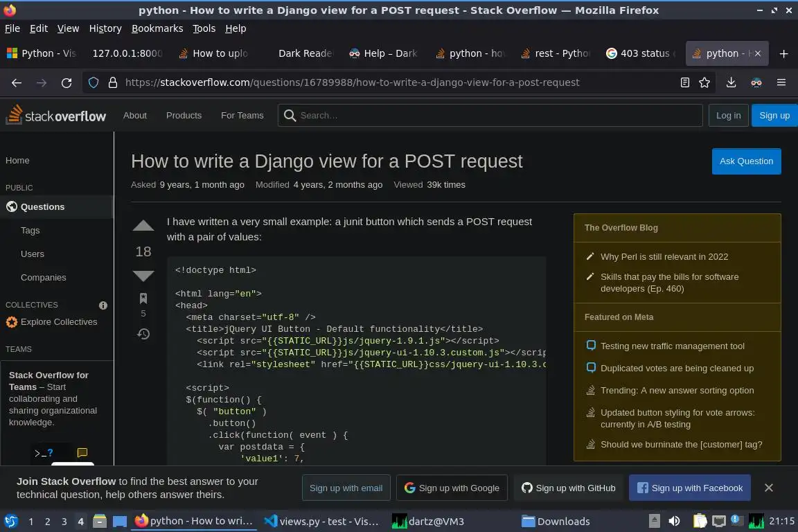The height and width of the screenshot is (532, 798).
Task: Click the header Sign up button
Action: [774, 116]
